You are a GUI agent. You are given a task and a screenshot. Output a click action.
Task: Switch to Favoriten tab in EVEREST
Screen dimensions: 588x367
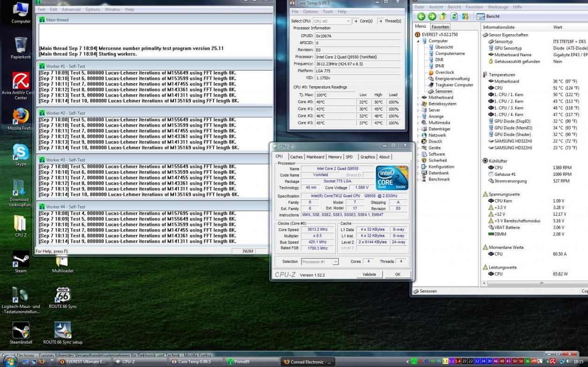(440, 27)
